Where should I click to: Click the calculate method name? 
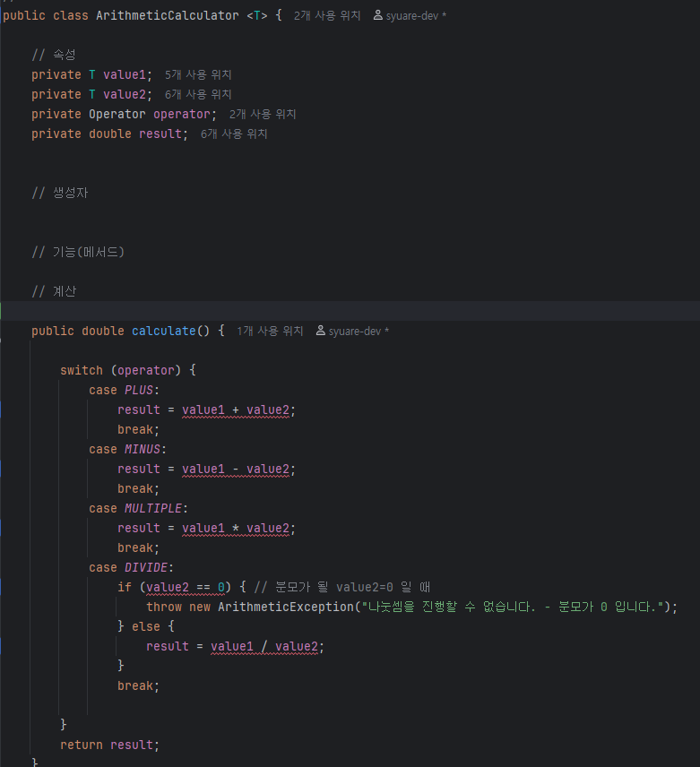coord(164,332)
